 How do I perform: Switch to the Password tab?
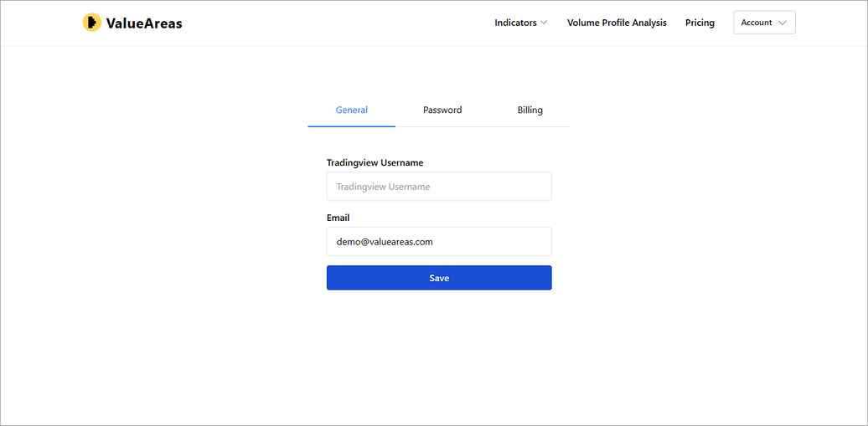click(442, 110)
